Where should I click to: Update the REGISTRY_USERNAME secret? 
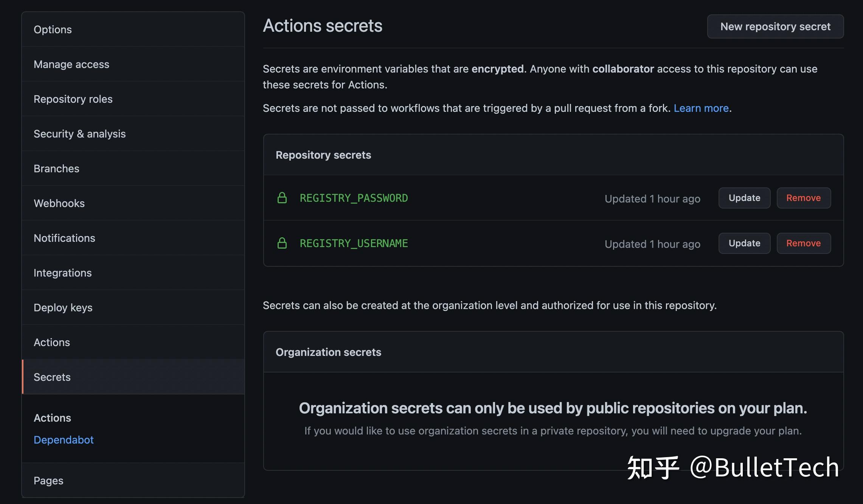pos(744,243)
